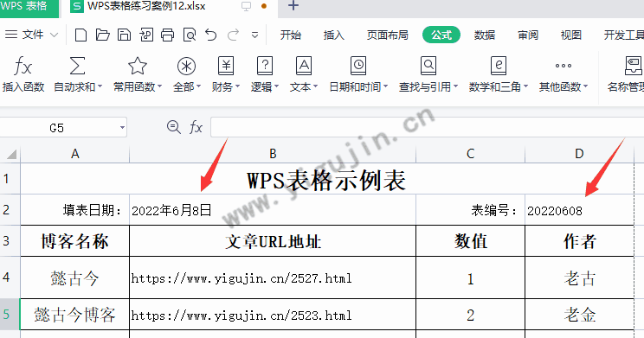The width and height of the screenshot is (644, 338).
Task: Click the zoom magnifier beside formula bar
Action: (x=173, y=127)
